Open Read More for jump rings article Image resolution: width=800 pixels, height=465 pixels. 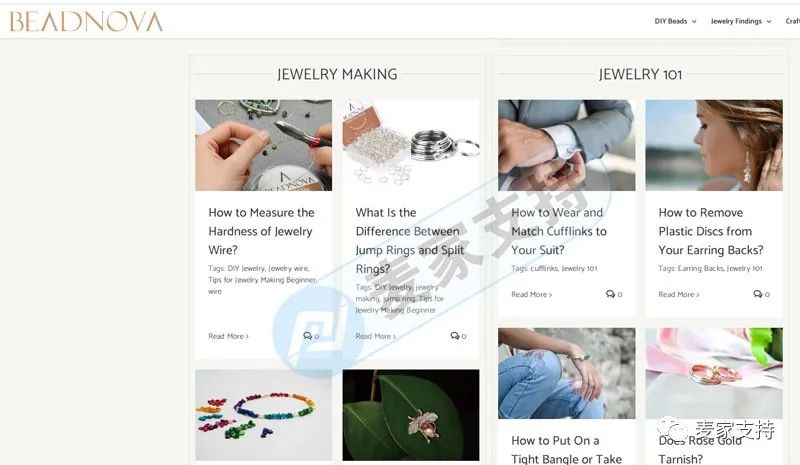376,336
